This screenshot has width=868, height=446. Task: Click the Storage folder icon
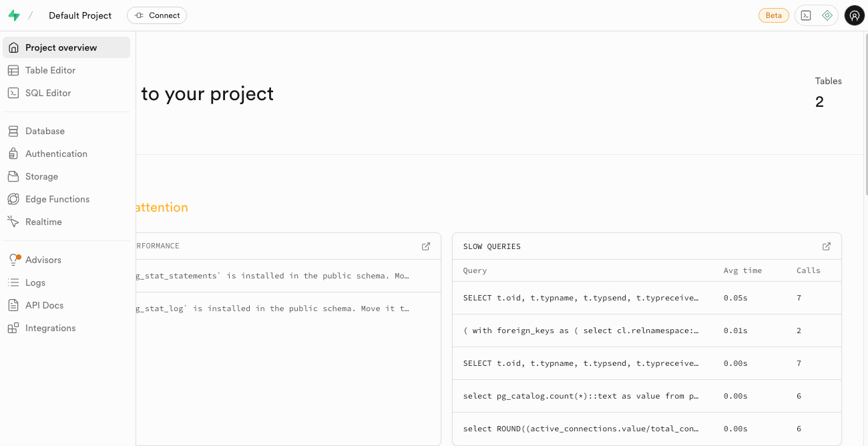coord(13,176)
